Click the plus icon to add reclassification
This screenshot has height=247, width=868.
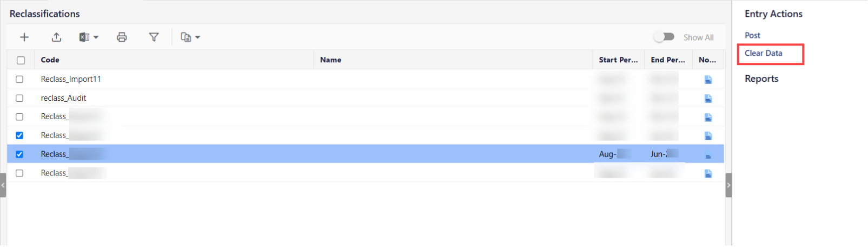24,37
